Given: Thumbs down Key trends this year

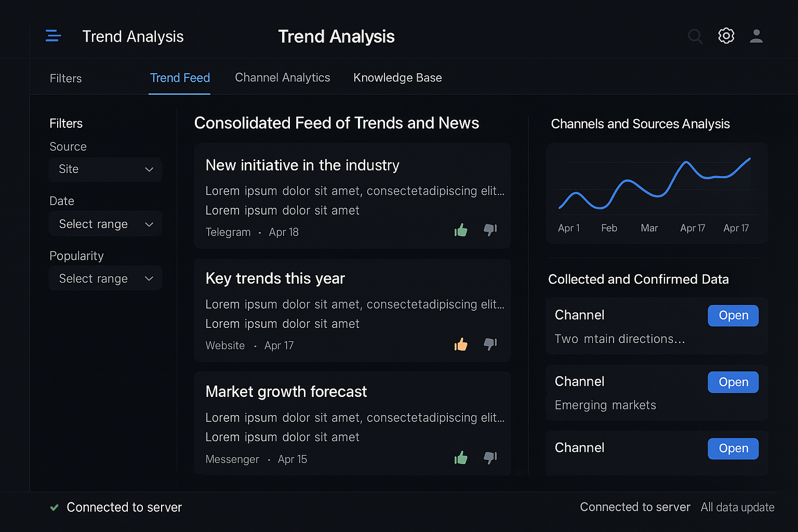Looking at the screenshot, I should 490,344.
